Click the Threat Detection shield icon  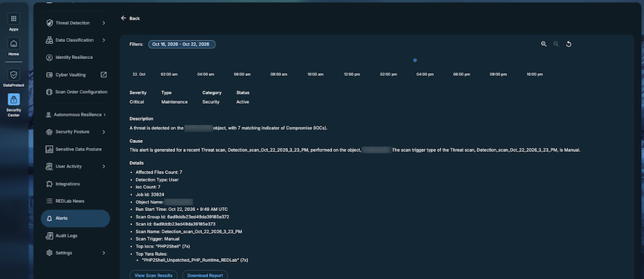click(x=49, y=23)
